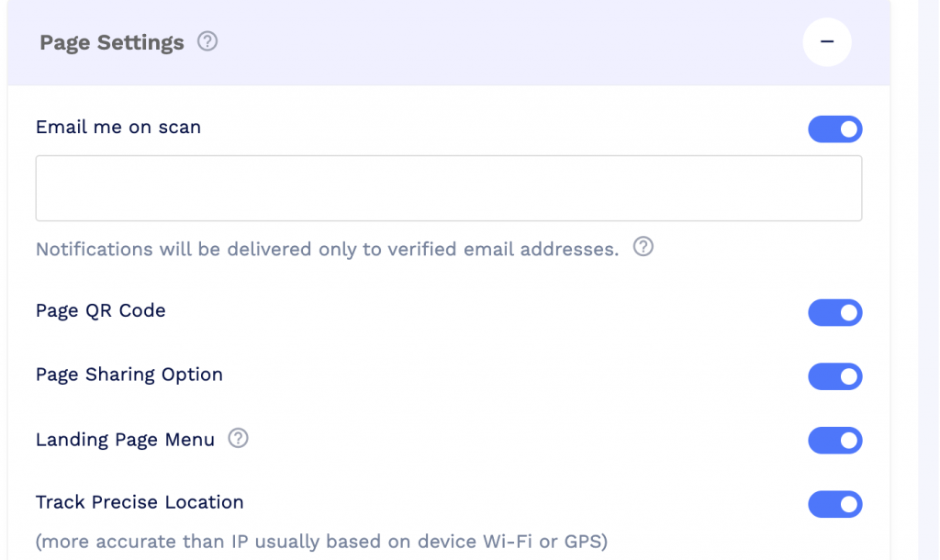Click the Page Settings section title
Image resolution: width=940 pixels, height=560 pixels.
click(111, 42)
